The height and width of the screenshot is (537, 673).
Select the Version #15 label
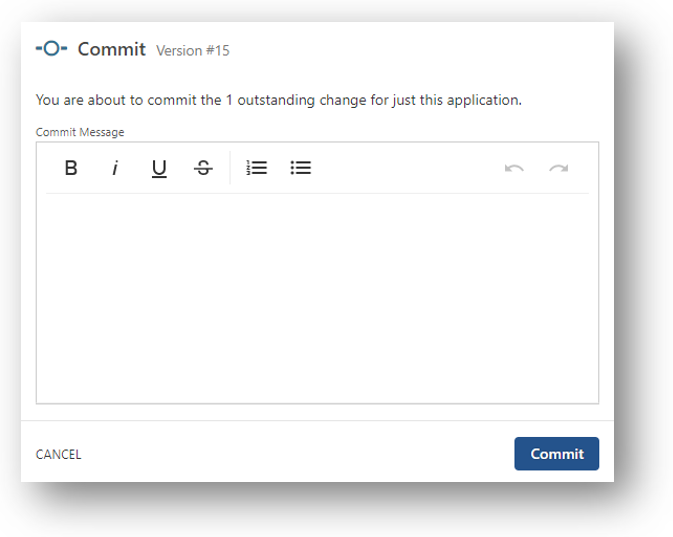tap(193, 50)
